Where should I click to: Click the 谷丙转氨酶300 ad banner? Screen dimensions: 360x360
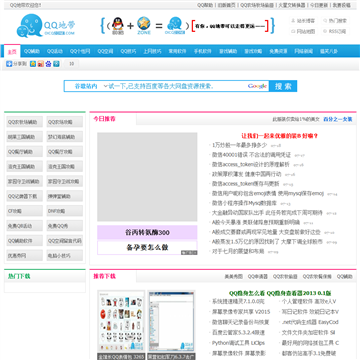tap(147, 232)
